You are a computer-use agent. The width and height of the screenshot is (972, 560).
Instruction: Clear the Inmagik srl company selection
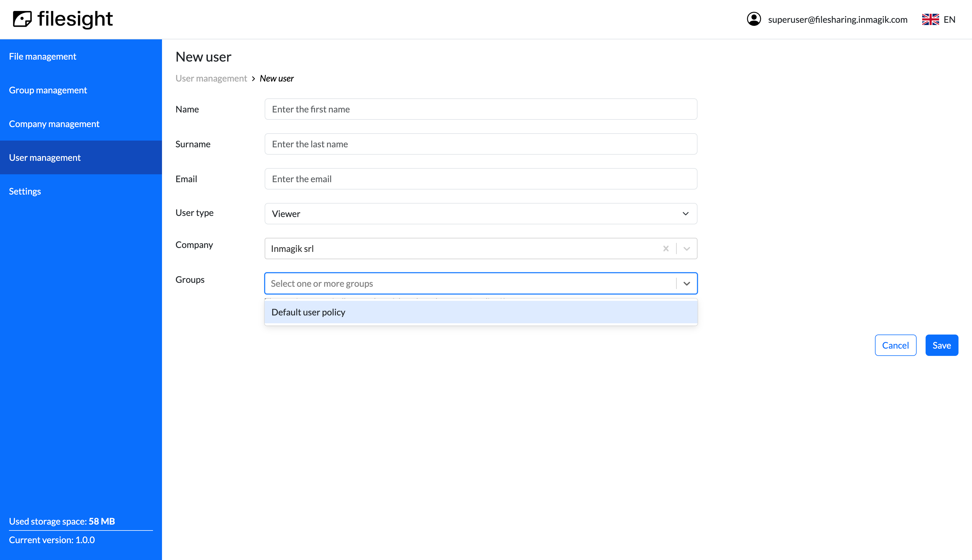666,249
